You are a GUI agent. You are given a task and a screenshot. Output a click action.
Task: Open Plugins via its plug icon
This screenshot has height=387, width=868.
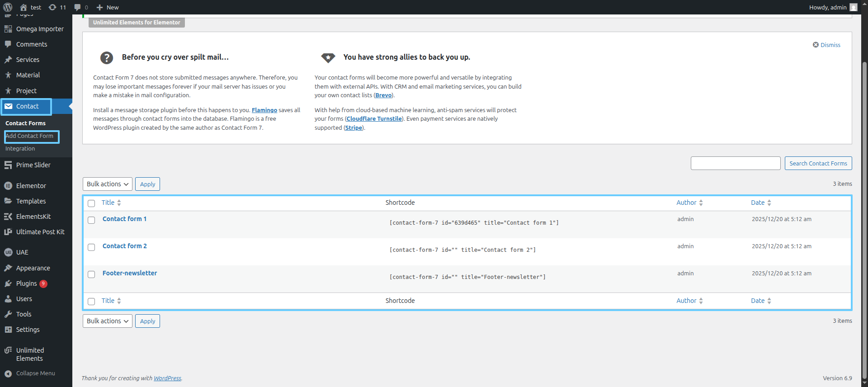(x=8, y=283)
